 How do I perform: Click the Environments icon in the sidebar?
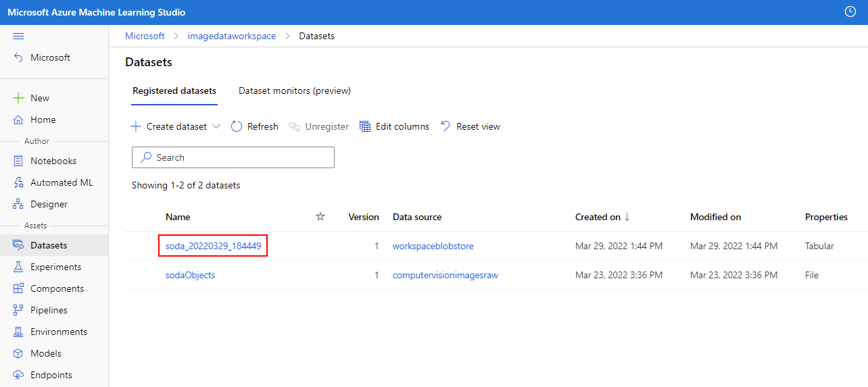18,332
